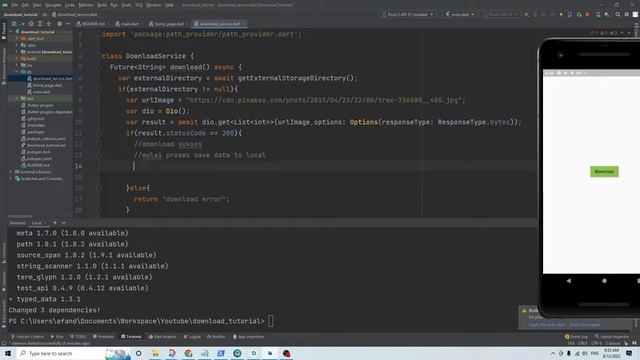This screenshot has height=360, width=640.
Task: Click the volume icon in system tray
Action: point(585,353)
